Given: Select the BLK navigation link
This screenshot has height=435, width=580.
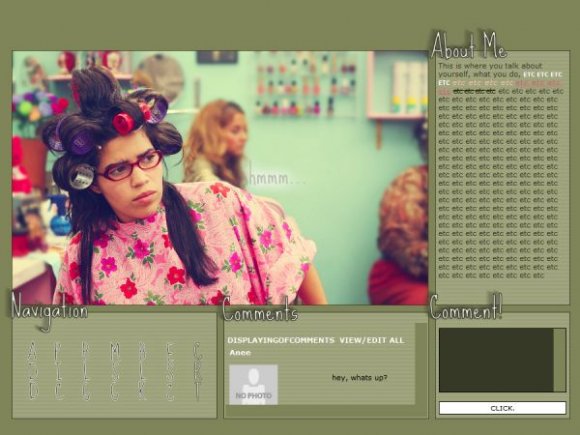Looking at the screenshot, I should [142, 371].
